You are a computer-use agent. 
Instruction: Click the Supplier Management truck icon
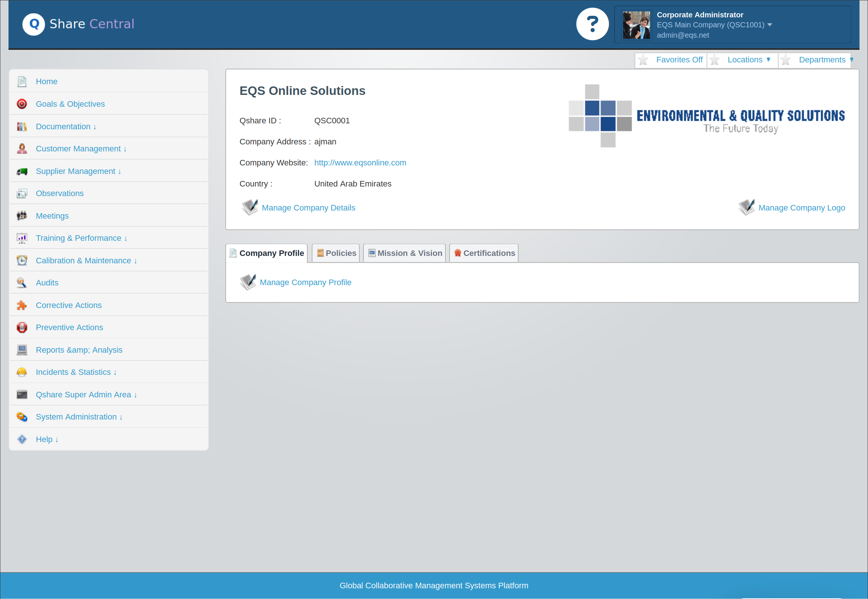coord(22,171)
